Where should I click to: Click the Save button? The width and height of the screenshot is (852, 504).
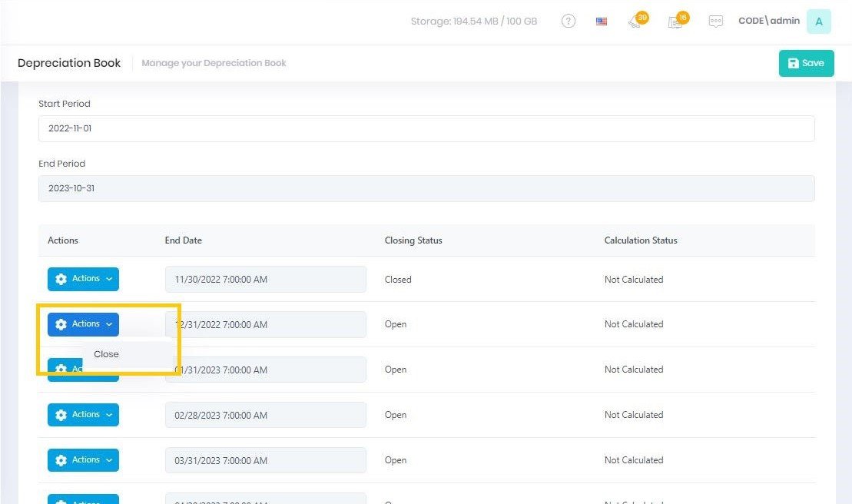pos(806,64)
